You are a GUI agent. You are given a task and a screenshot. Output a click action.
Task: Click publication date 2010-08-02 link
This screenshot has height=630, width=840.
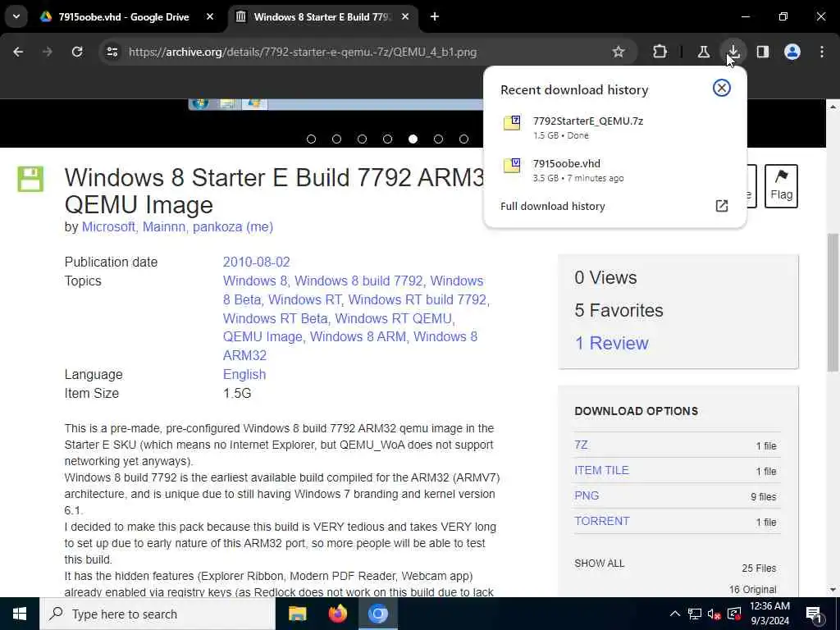(257, 262)
